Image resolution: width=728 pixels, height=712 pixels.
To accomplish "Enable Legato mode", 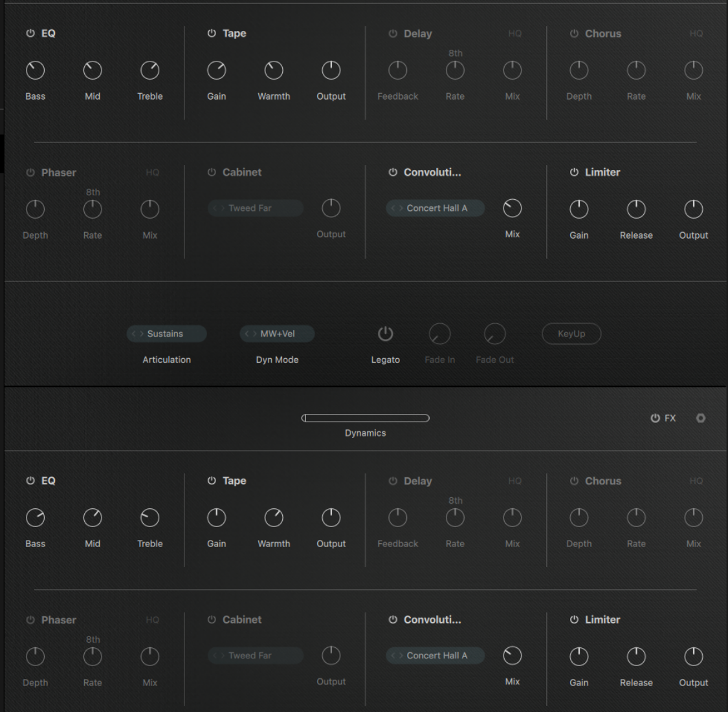I will [x=386, y=334].
